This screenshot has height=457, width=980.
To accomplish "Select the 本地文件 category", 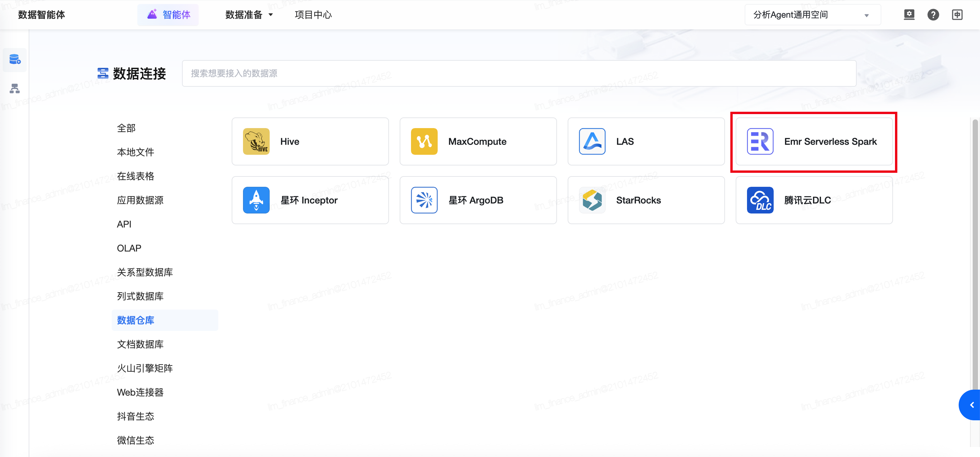I will point(135,152).
